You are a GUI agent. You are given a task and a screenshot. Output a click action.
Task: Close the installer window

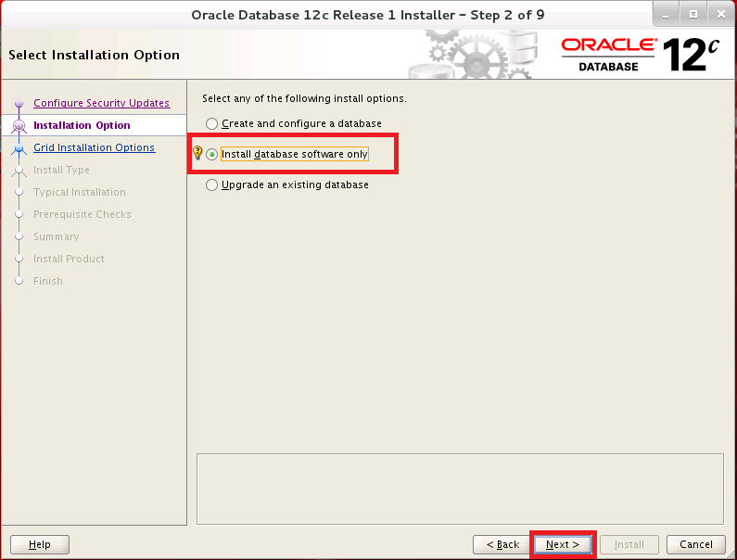click(x=721, y=15)
